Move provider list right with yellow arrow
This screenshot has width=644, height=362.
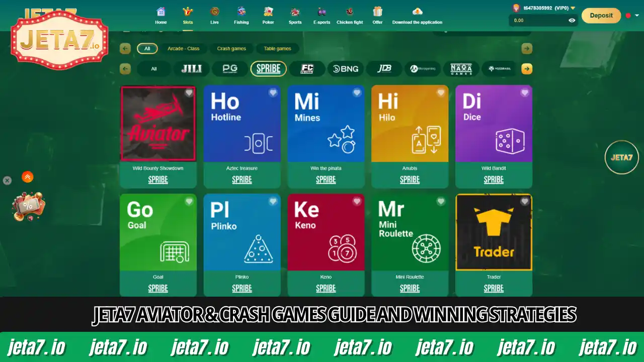(527, 69)
